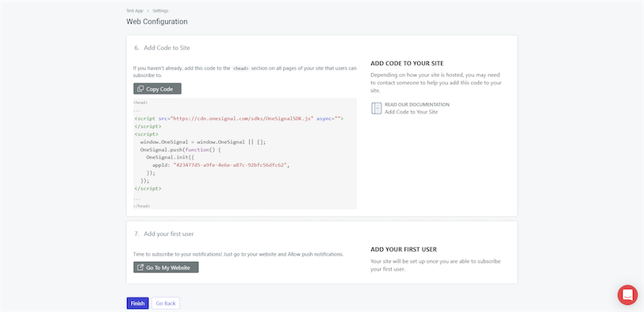Click the closing </head> tag in the code block
Screen dimensions: 644x312
click(142, 206)
